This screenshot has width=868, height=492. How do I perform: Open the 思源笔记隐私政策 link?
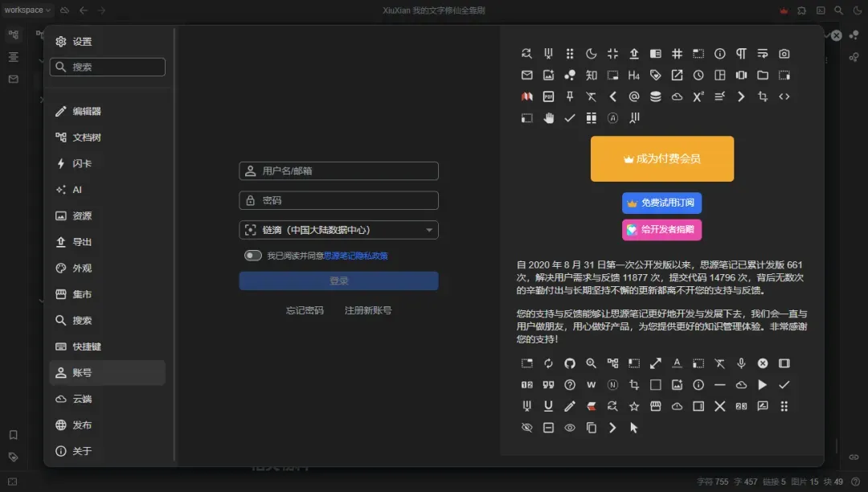point(355,256)
